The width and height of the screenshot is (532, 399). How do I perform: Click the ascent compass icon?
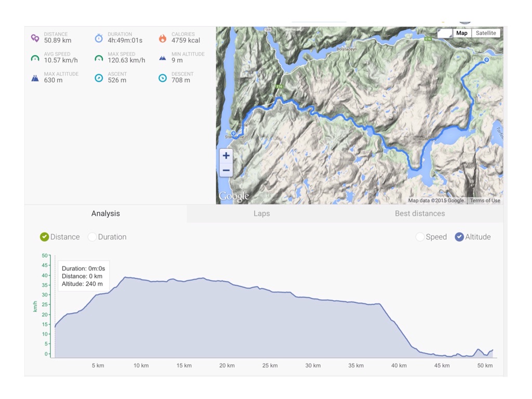pos(99,78)
